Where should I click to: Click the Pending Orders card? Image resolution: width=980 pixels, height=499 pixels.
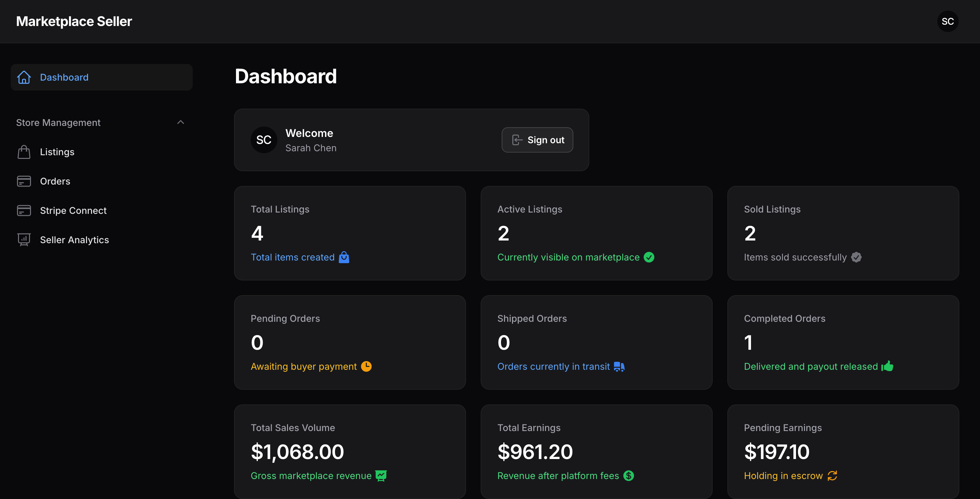pyautogui.click(x=350, y=342)
